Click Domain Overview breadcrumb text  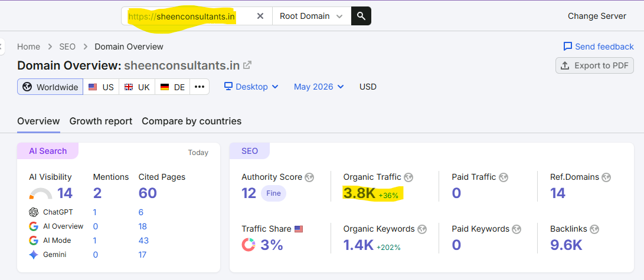(x=129, y=47)
